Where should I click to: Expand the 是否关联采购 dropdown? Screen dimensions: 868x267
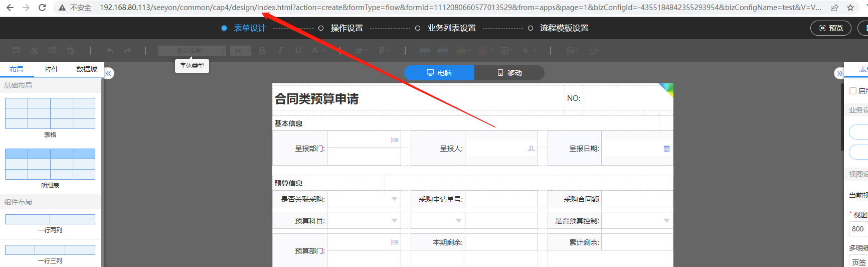click(x=394, y=199)
